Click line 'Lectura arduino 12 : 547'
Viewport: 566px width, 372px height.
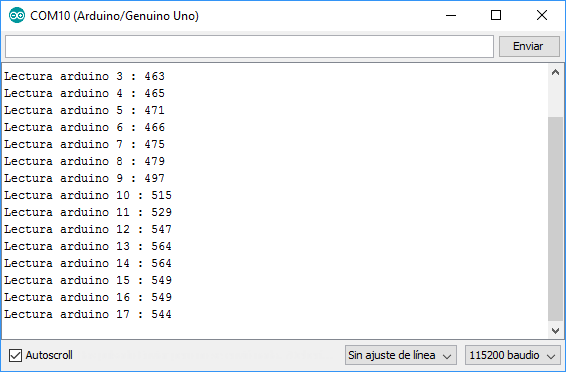[88, 229]
